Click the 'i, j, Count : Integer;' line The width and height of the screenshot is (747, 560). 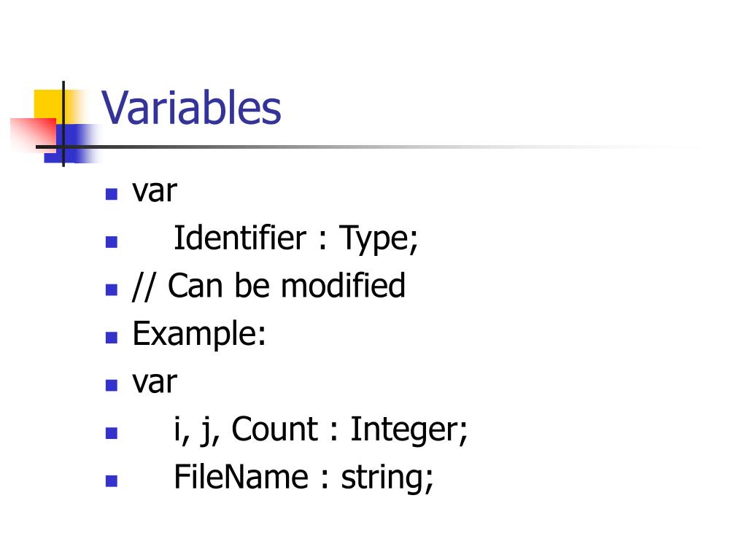tap(321, 430)
